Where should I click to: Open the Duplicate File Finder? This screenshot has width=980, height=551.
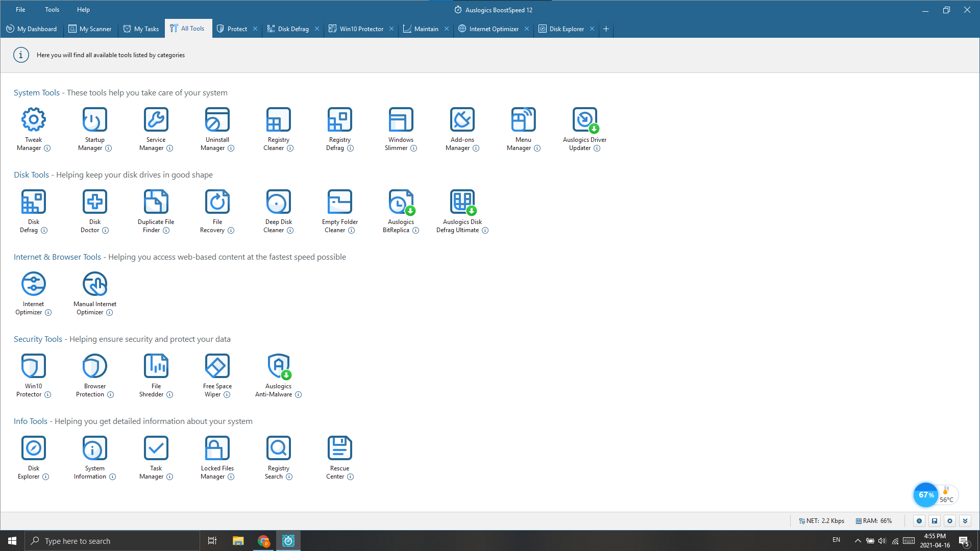click(x=156, y=202)
